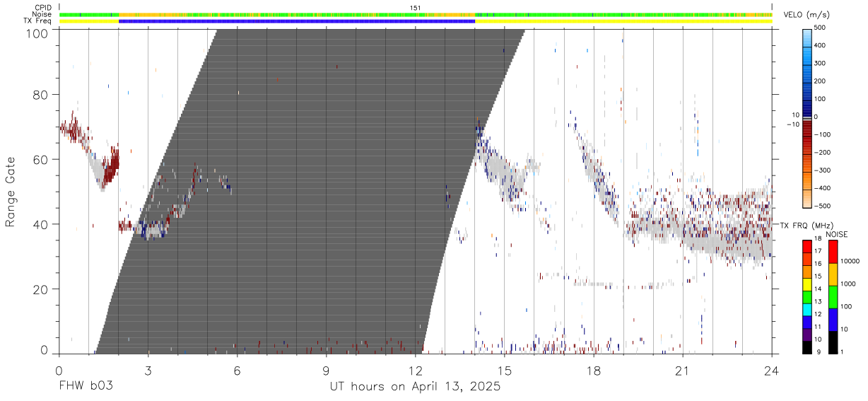
Task: Click the noise legend value '1000'
Action: click(849, 284)
